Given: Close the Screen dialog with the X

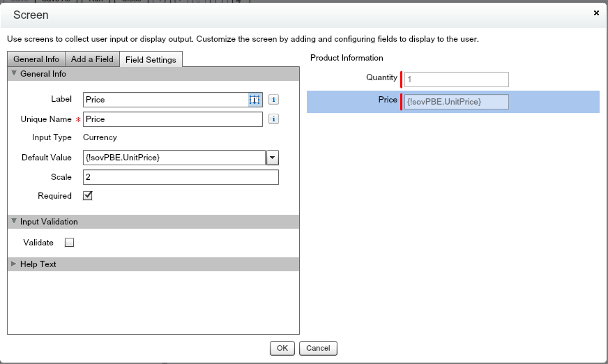Looking at the screenshot, I should (x=596, y=13).
